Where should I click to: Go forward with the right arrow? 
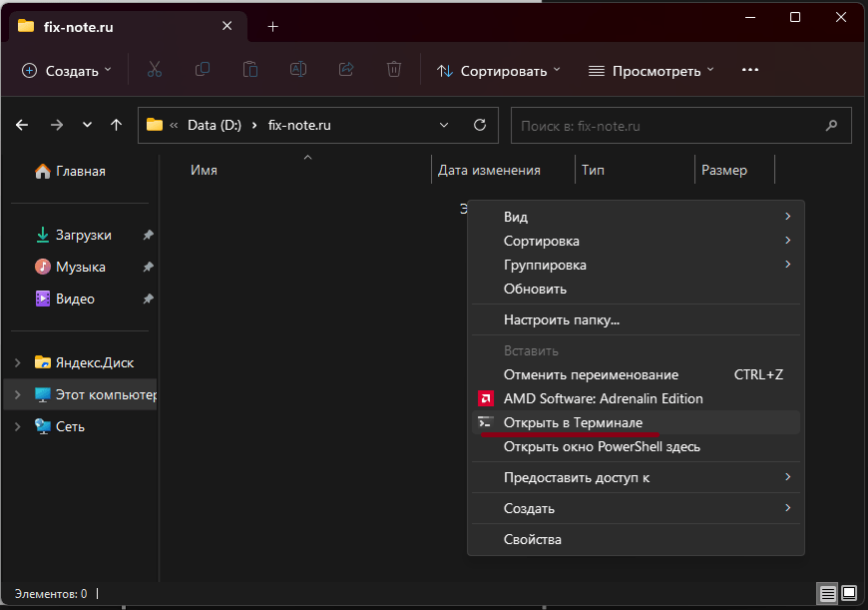pos(57,125)
